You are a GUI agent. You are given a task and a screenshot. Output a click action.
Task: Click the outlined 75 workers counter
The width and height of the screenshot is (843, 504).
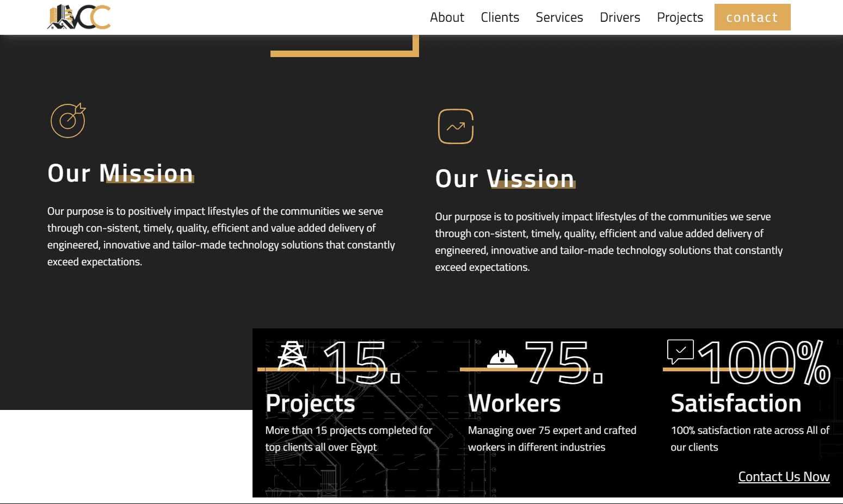click(563, 363)
